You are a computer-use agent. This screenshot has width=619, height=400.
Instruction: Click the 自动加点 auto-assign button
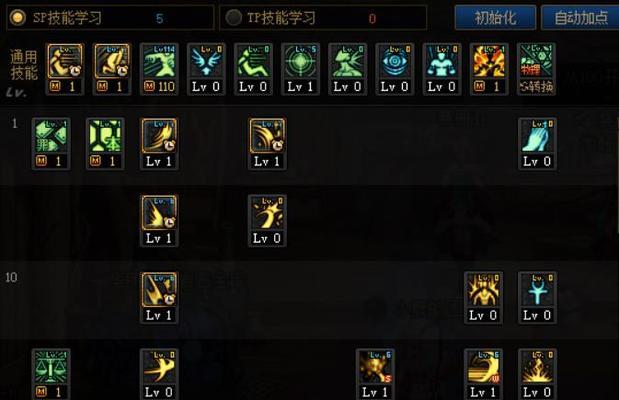pyautogui.click(x=580, y=18)
